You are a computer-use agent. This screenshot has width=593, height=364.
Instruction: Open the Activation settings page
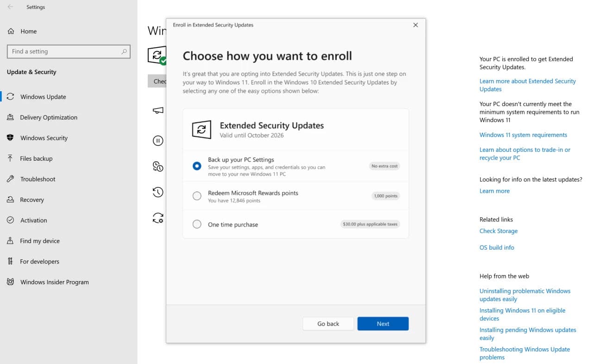coord(33,220)
